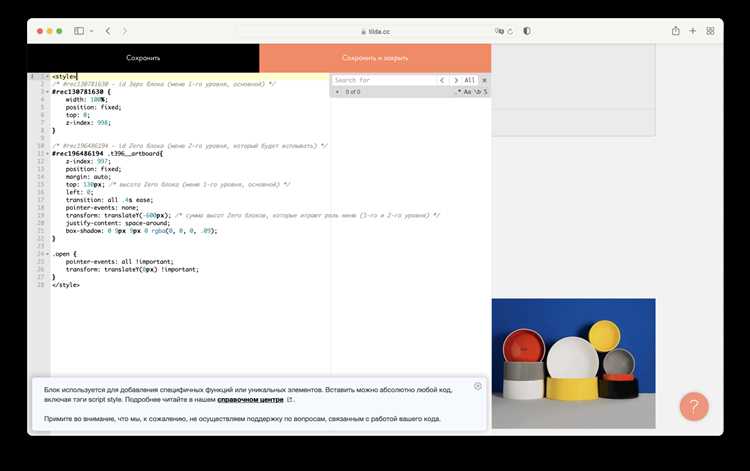750x471 pixels.
Task: Dismiss the info notice with its X icon
Action: click(x=477, y=386)
